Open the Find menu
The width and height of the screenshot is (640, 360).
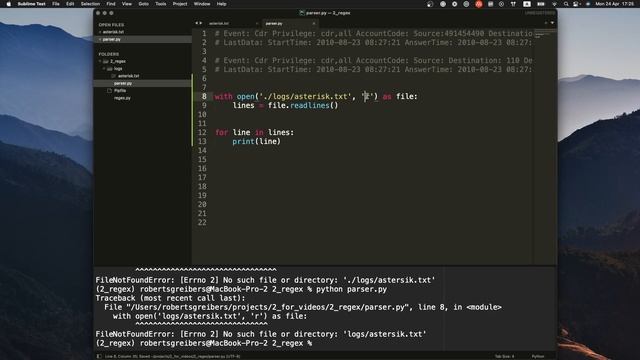pos(111,4)
